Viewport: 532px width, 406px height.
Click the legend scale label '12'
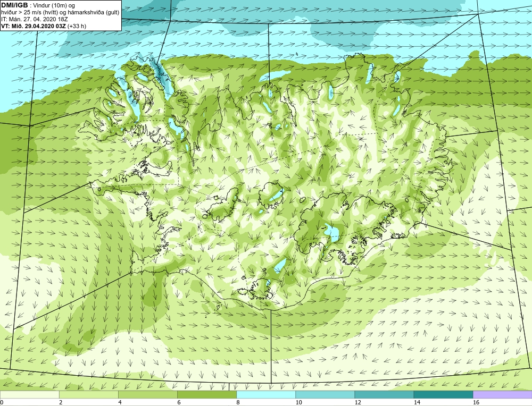point(358,402)
